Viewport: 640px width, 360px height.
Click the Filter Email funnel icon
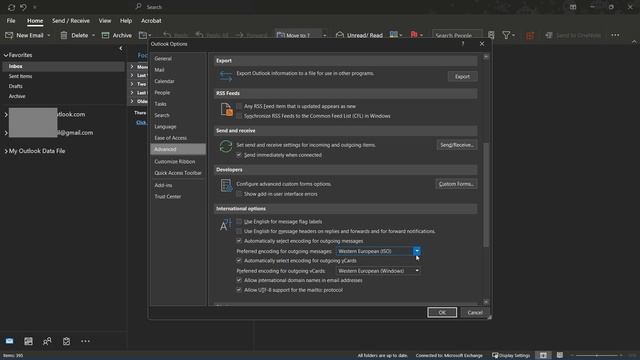(507, 36)
